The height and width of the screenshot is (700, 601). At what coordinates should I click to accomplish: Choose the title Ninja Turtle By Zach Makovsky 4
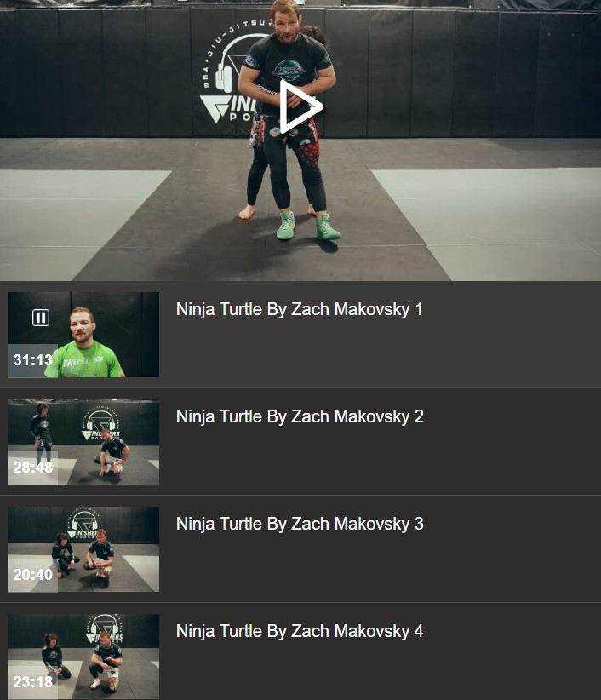[x=300, y=631]
